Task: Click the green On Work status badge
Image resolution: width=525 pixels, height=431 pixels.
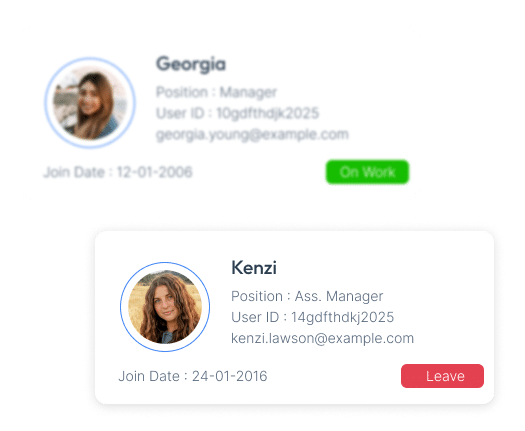Action: coord(367,172)
